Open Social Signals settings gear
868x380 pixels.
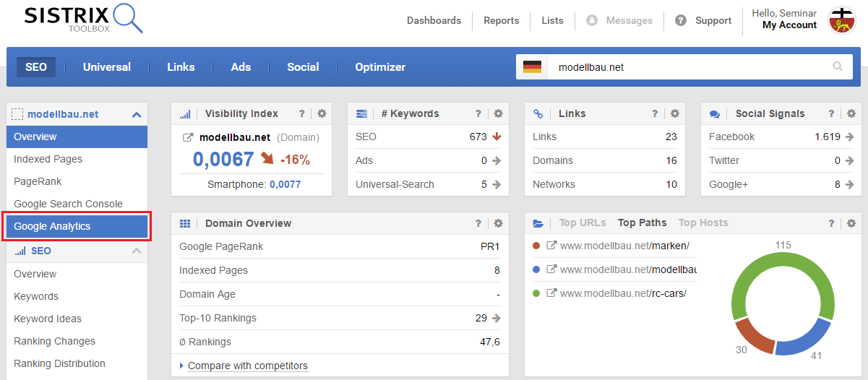pos(851,113)
